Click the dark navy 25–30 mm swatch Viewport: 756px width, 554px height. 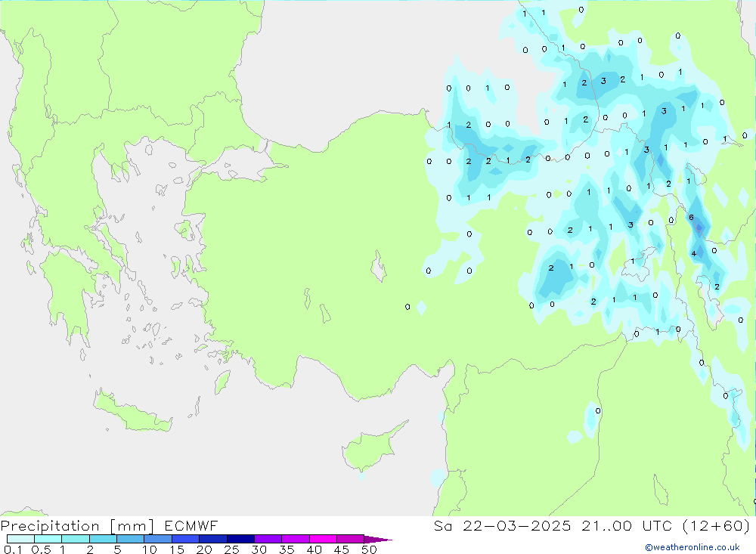[240, 539]
